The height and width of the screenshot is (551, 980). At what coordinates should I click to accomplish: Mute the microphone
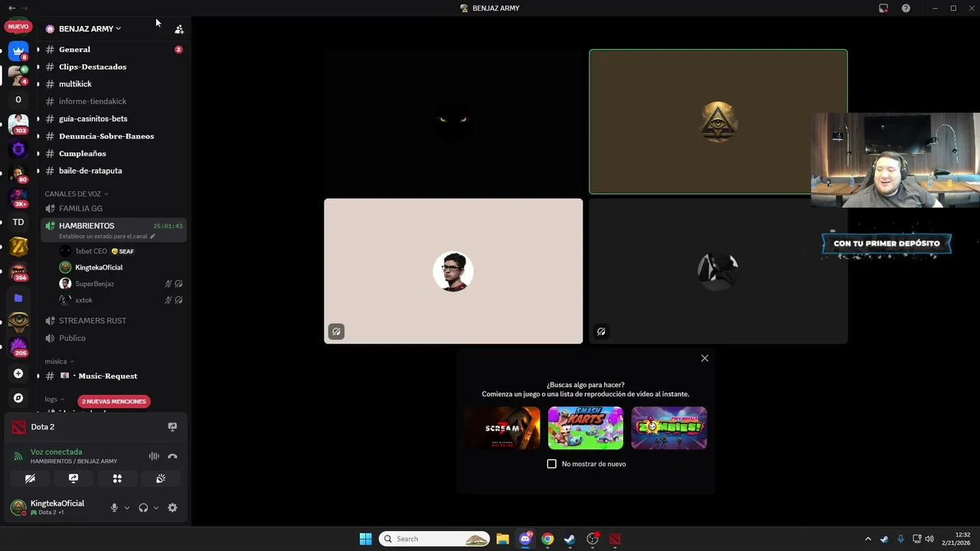pos(114,507)
